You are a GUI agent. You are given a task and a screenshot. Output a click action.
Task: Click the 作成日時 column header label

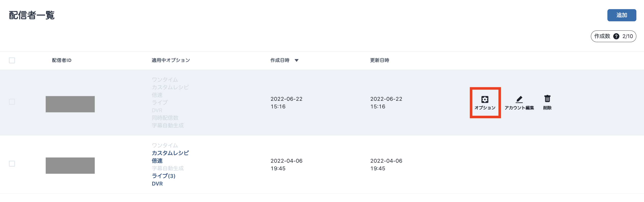[x=280, y=60]
